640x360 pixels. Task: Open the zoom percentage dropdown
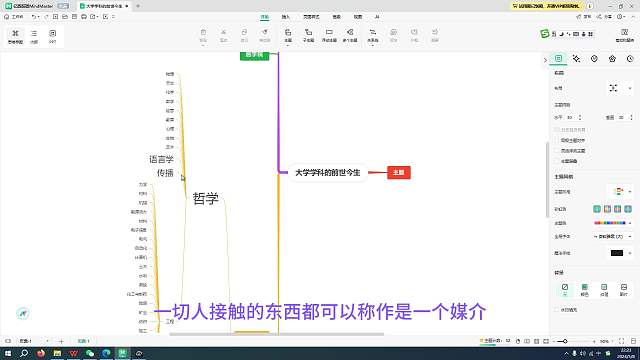click(x=607, y=341)
